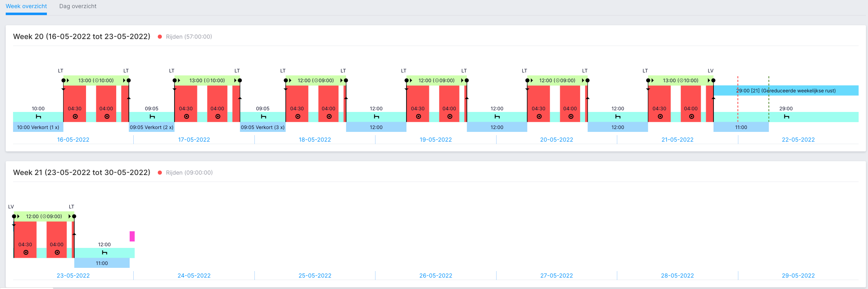Click the red Rijden (09:00:00) legend dot
This screenshot has height=289, width=868.
click(x=160, y=173)
